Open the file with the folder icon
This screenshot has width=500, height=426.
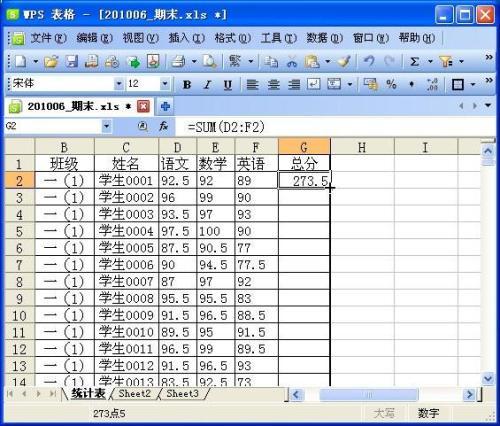51,62
